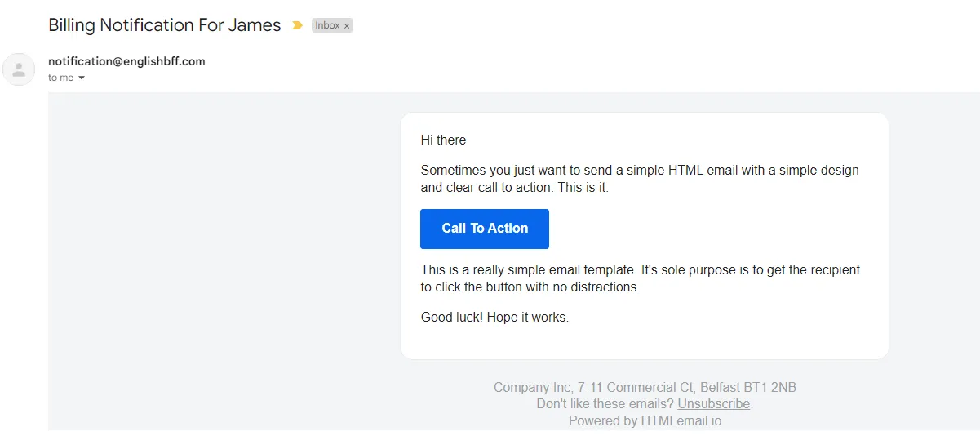The height and width of the screenshot is (436, 980).
Task: Click the Inbox label chip
Action: tap(327, 25)
